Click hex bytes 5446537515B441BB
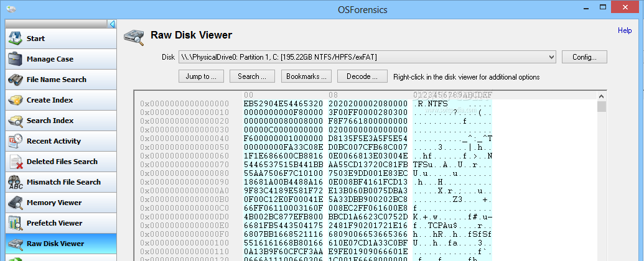The height and width of the screenshot is (261, 644). (x=283, y=165)
